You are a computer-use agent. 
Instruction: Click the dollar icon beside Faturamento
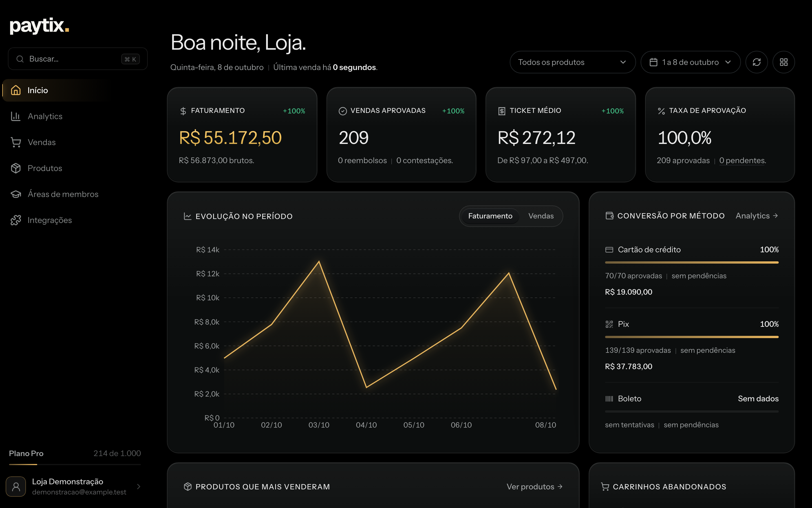tap(183, 111)
